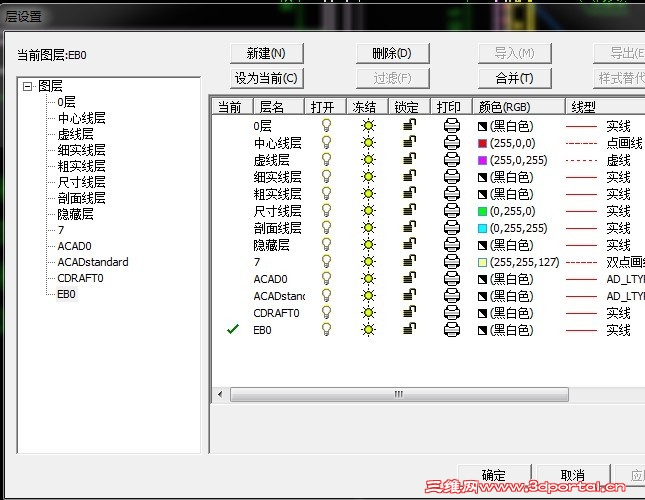Screen dimensions: 645x500
Task: Click the scrollbar left arrow
Action: [x=220, y=394]
